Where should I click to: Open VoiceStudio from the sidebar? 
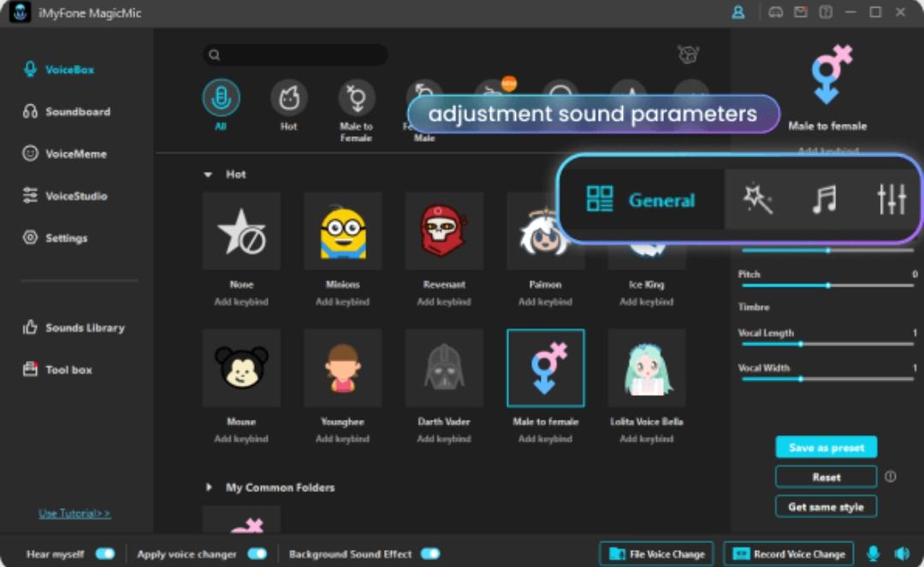(65, 196)
